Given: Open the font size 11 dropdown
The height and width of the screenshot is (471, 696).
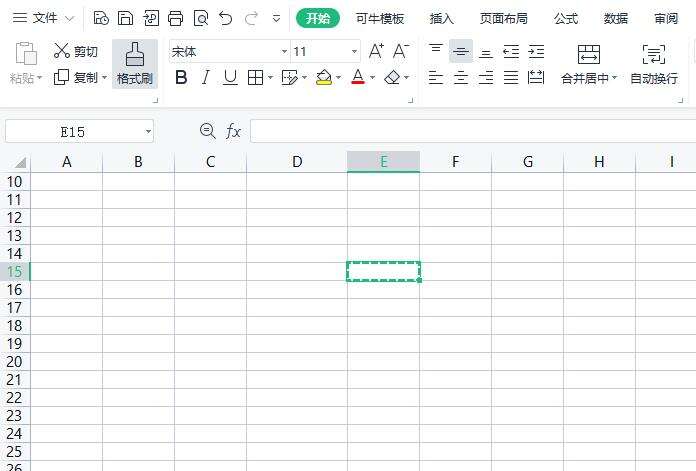Looking at the screenshot, I should 354,51.
